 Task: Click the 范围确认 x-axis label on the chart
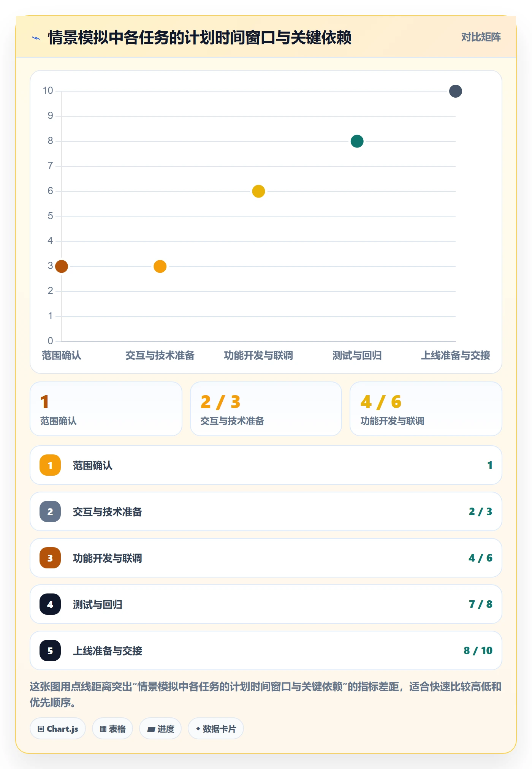coord(62,355)
